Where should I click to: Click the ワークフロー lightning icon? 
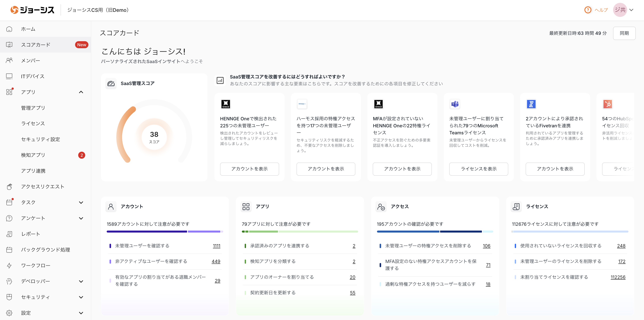coord(9,265)
